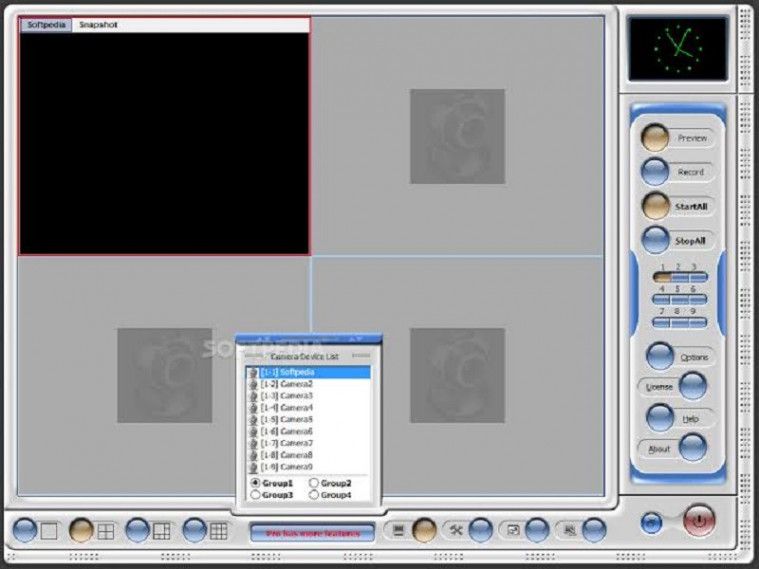Toggle channel indicator 5
Image resolution: width=759 pixels, height=569 pixels.
coord(680,299)
